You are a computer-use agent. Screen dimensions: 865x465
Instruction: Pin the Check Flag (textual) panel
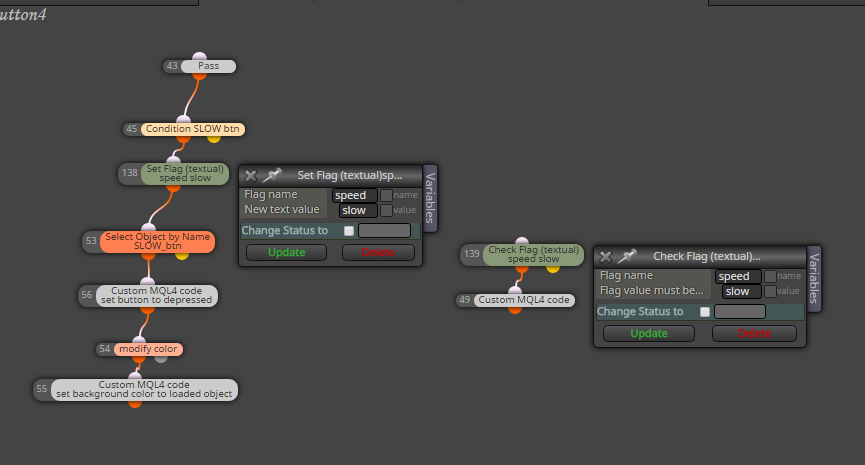627,256
